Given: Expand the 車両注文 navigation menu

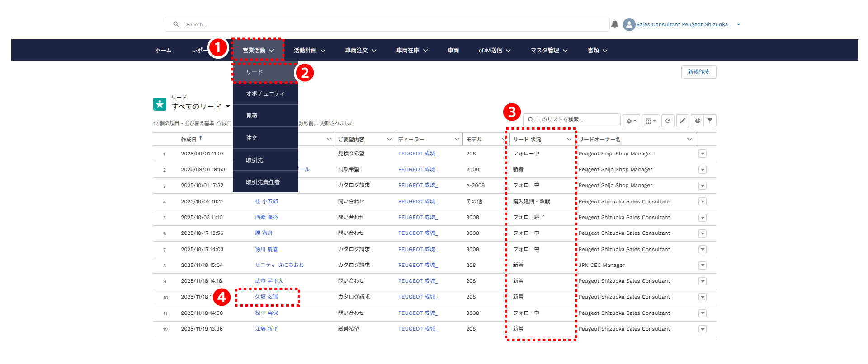Looking at the screenshot, I should point(360,51).
